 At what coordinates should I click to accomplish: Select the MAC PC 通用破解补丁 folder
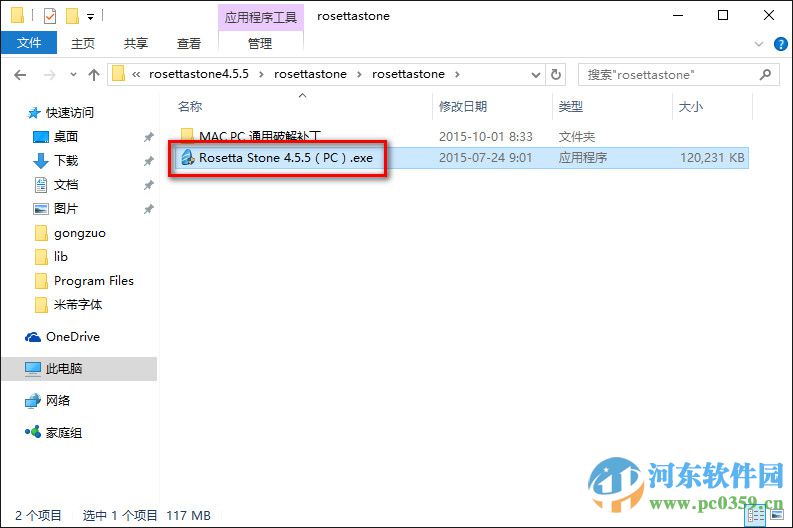[x=260, y=136]
